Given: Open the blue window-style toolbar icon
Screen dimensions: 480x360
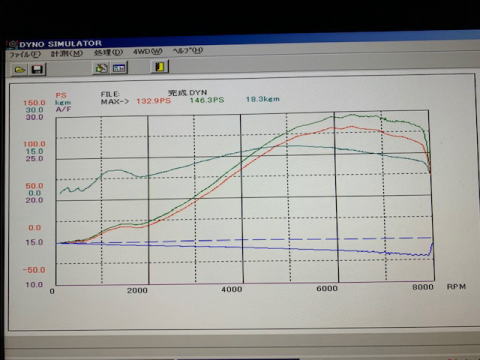Looking at the screenshot, I should click(119, 68).
